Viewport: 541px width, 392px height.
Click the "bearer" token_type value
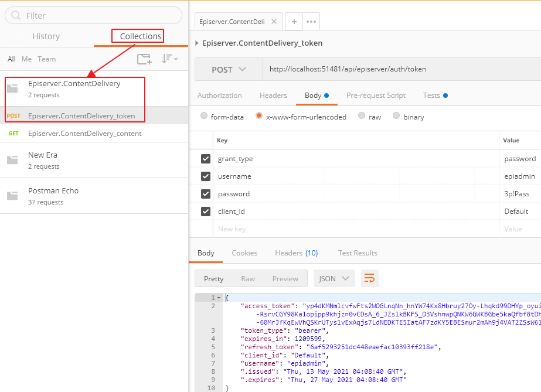[310, 330]
